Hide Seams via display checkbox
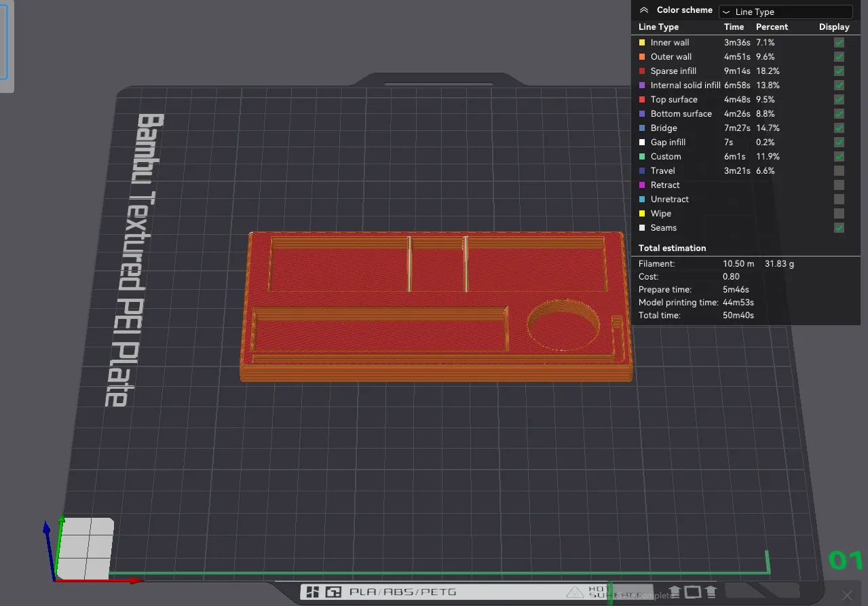The height and width of the screenshot is (606, 868). click(839, 228)
